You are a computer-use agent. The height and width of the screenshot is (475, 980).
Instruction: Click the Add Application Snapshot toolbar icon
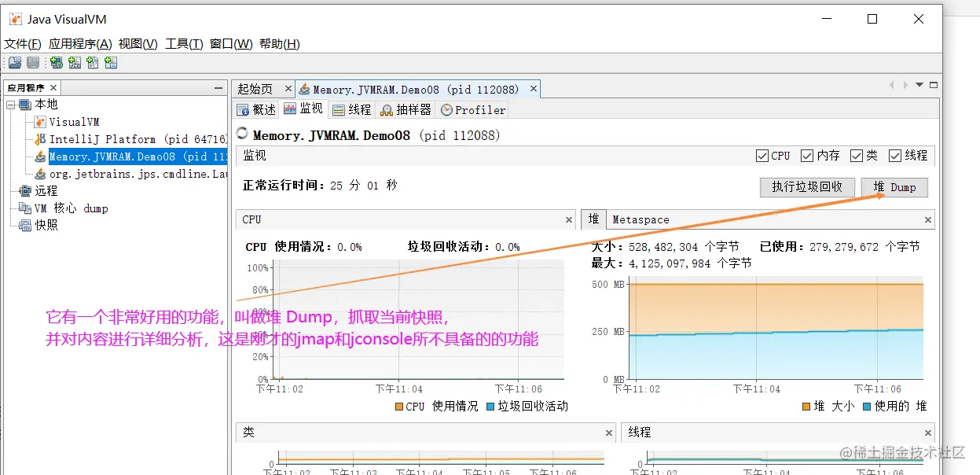click(x=111, y=63)
